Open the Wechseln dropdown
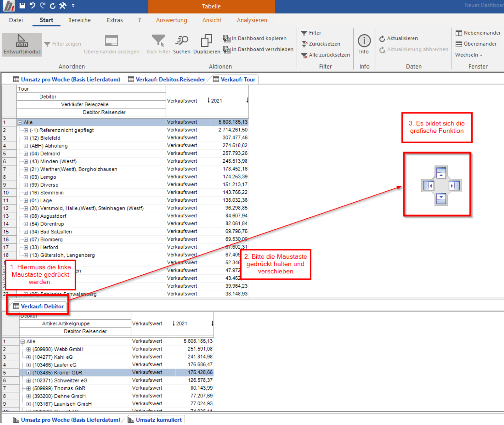The width and height of the screenshot is (504, 425). tap(469, 55)
